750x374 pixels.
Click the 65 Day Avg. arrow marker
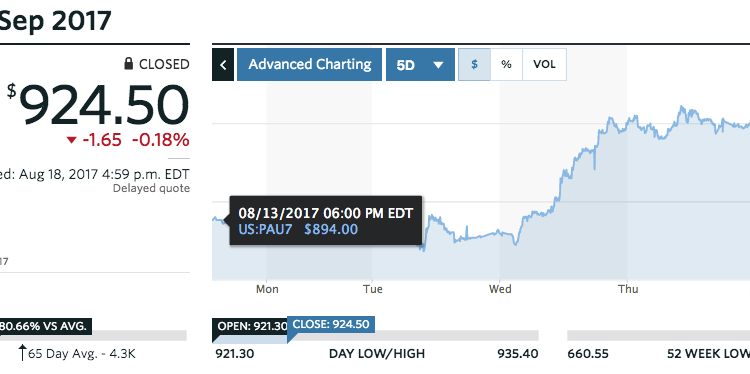tap(22, 352)
